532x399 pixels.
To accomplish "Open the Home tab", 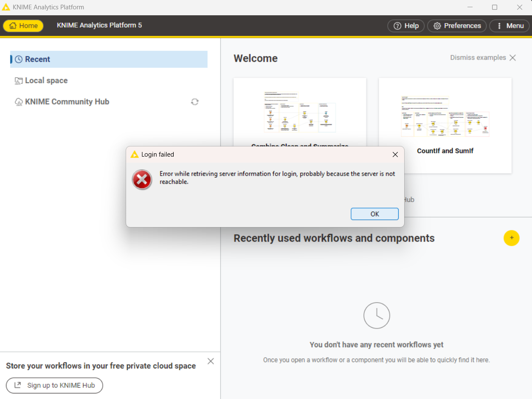I will click(23, 25).
